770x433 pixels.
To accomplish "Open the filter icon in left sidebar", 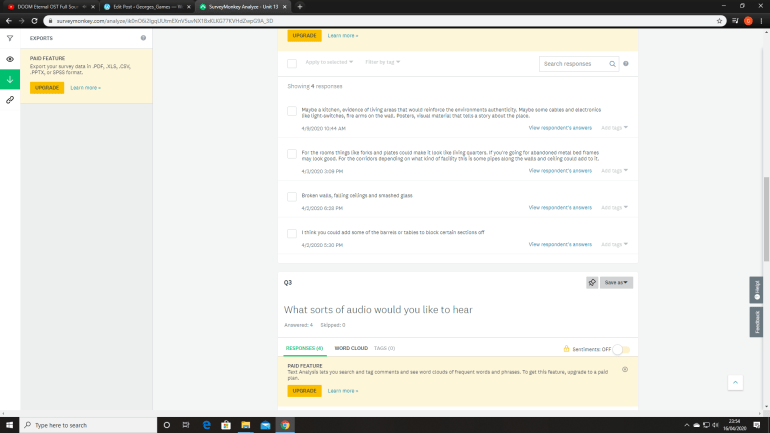I will [10, 38].
